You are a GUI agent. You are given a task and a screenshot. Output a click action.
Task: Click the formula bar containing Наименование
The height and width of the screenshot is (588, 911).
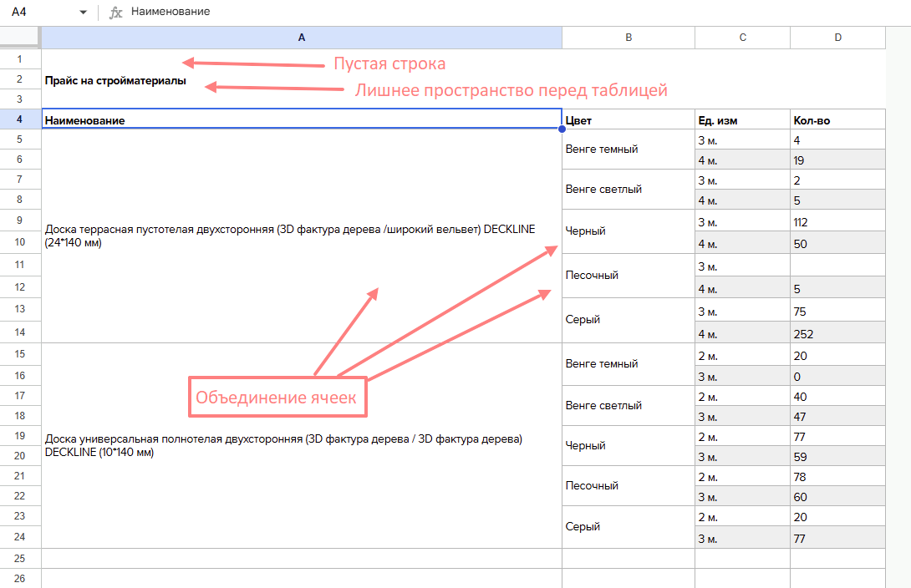click(501, 13)
